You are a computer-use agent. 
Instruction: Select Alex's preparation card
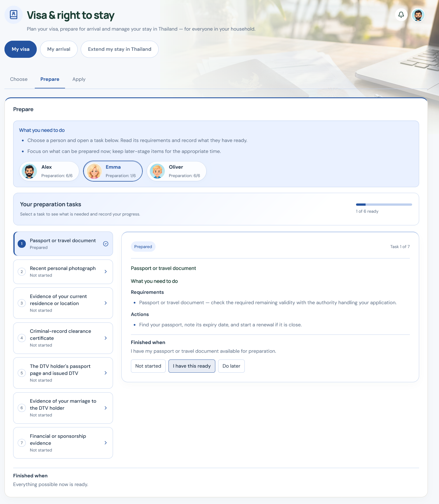coord(49,171)
